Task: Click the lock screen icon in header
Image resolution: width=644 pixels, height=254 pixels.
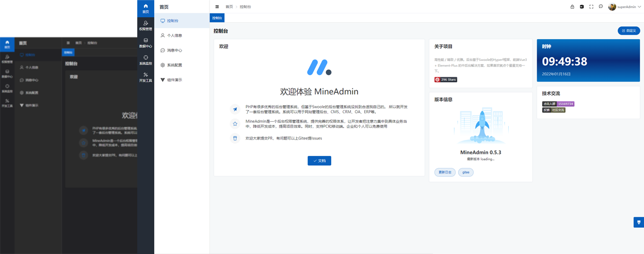Action: click(572, 7)
